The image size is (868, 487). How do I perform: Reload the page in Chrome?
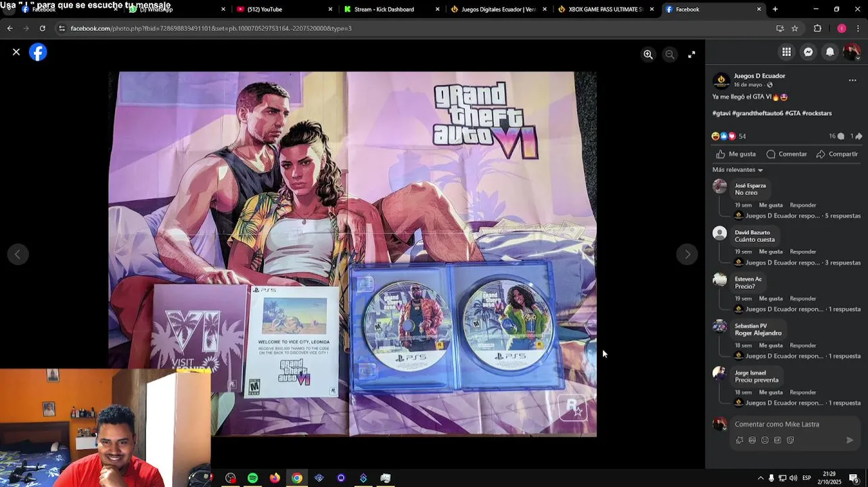pos(42,28)
